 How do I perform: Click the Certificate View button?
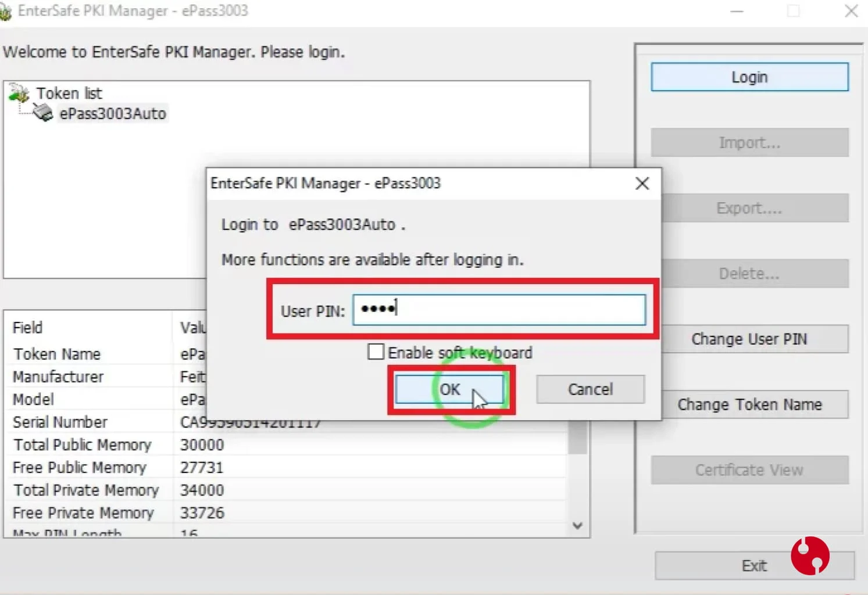tap(749, 469)
